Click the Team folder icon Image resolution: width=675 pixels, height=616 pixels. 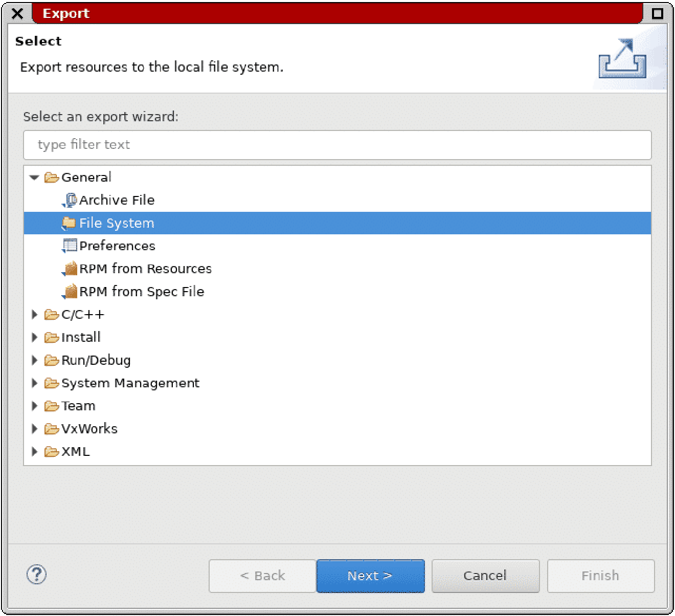pos(51,405)
